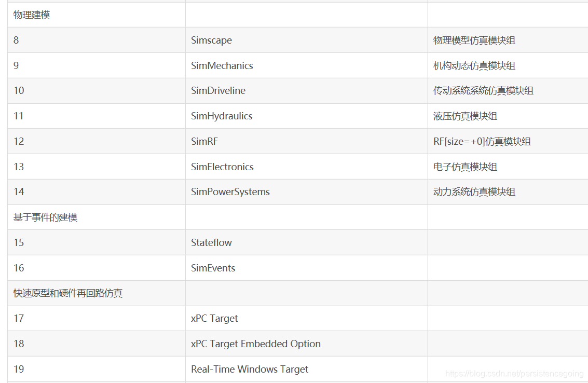Click the SimElectronics entry

pyautogui.click(x=222, y=167)
